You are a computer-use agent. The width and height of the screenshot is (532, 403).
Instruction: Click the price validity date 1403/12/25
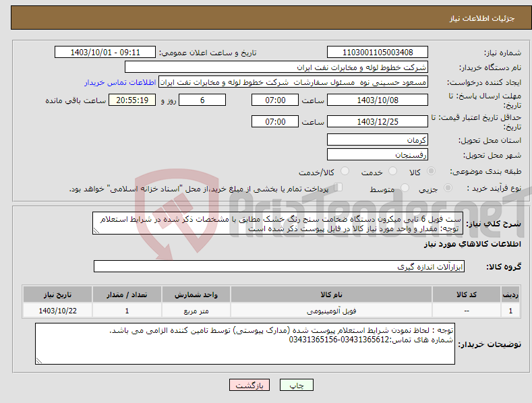pyautogui.click(x=378, y=121)
